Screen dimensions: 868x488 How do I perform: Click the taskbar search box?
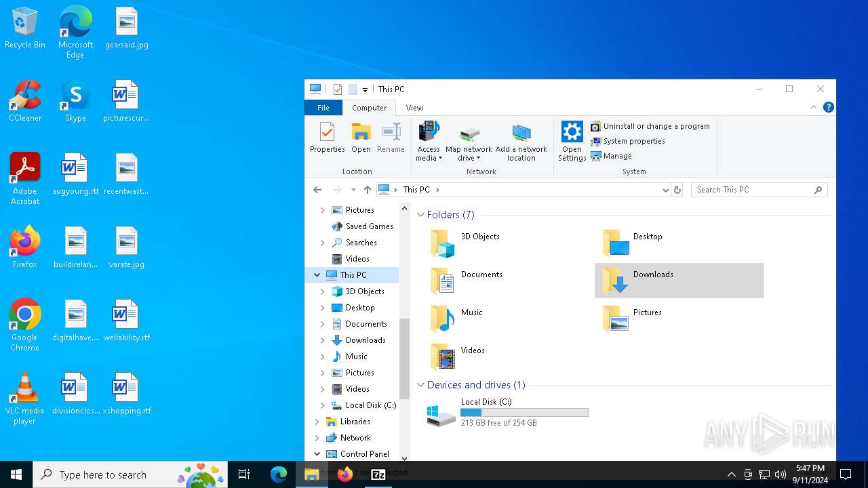click(130, 474)
